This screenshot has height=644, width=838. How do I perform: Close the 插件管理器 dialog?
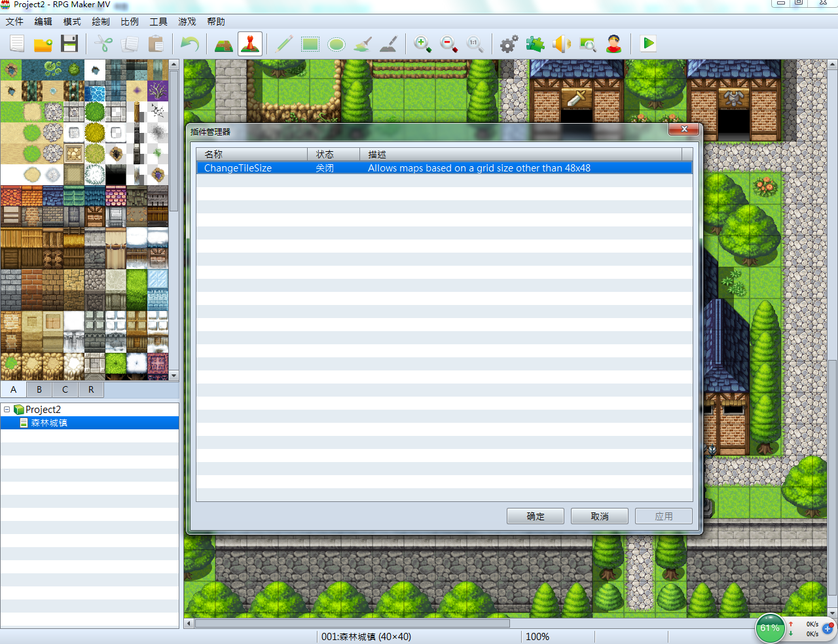(684, 129)
